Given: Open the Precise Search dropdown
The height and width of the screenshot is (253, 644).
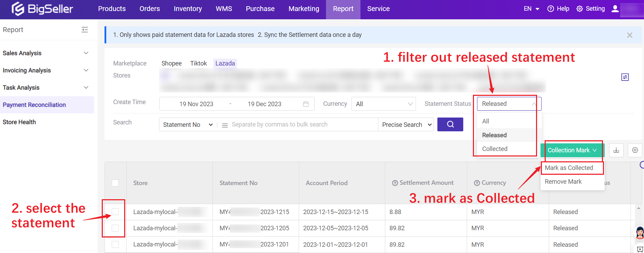Looking at the screenshot, I should [x=406, y=125].
